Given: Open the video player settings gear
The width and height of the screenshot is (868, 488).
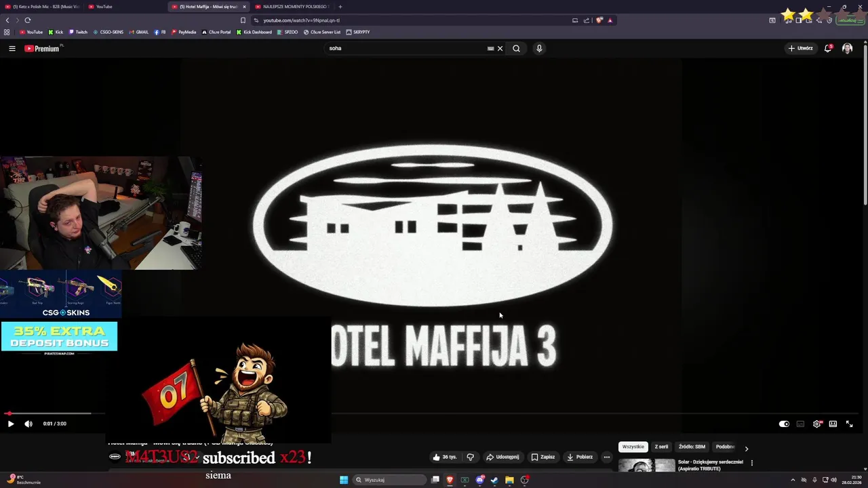Looking at the screenshot, I should point(816,424).
